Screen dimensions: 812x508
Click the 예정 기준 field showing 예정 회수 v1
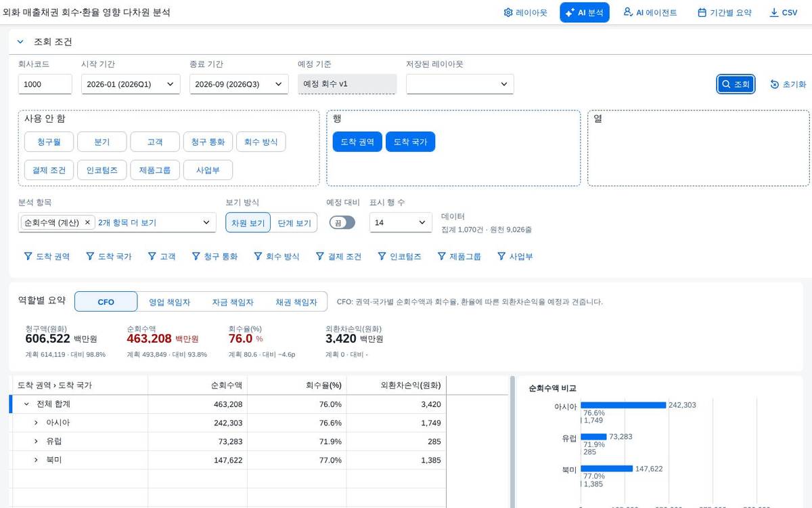pos(347,84)
